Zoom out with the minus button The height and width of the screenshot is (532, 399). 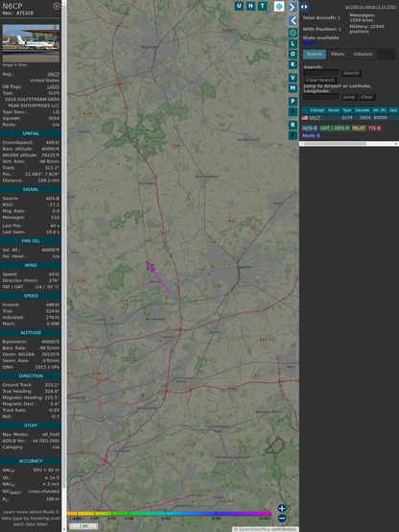click(x=282, y=519)
